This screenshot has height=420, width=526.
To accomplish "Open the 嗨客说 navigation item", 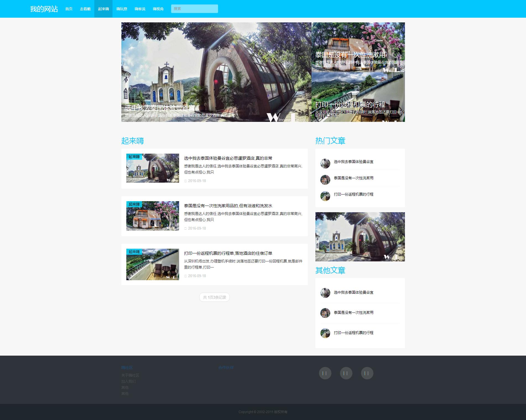I will (140, 9).
